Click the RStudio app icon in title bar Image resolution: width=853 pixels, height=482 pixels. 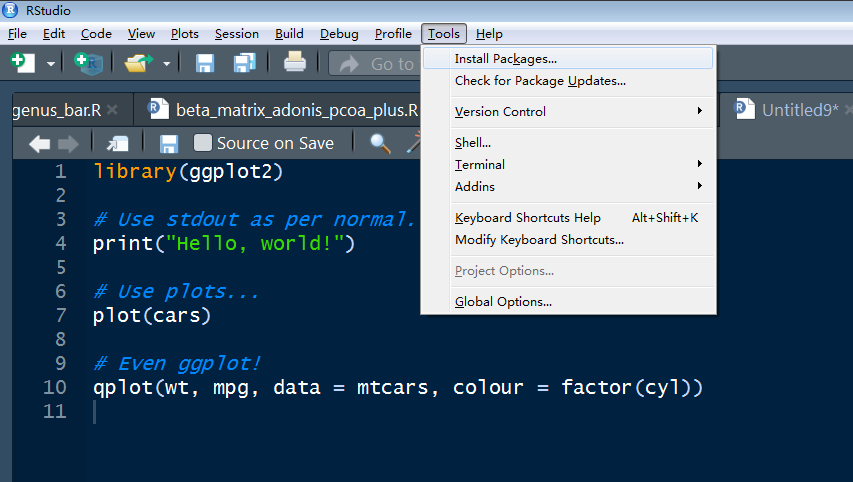click(10, 10)
